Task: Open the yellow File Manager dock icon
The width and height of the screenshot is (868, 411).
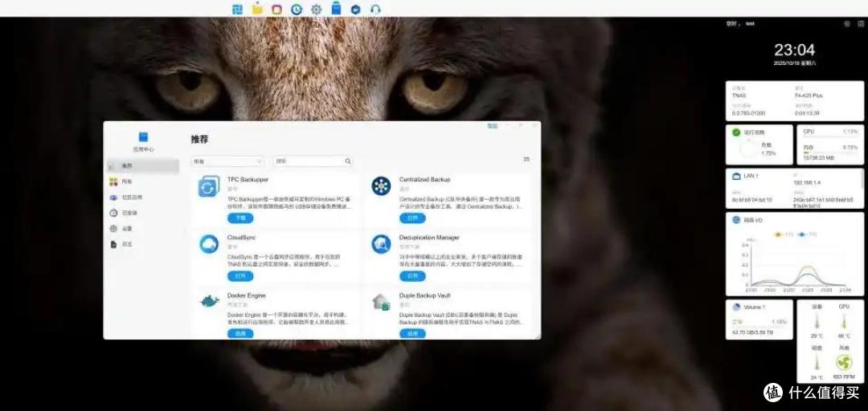Action: point(257,9)
